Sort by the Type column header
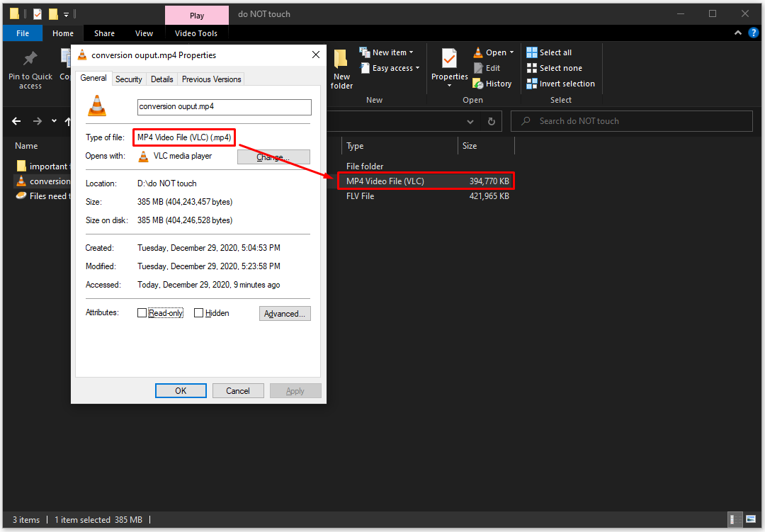The image size is (765, 532). coord(355,146)
